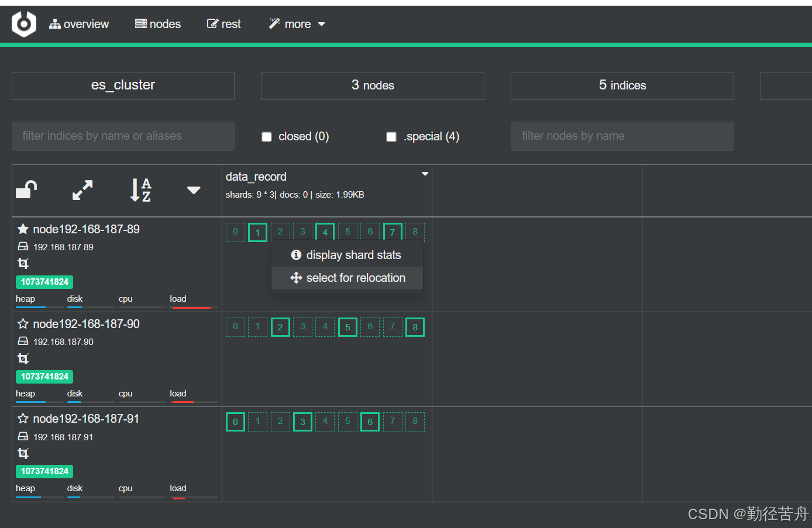This screenshot has width=812, height=528.
Task: Click the 3 nodes summary box
Action: click(x=373, y=85)
